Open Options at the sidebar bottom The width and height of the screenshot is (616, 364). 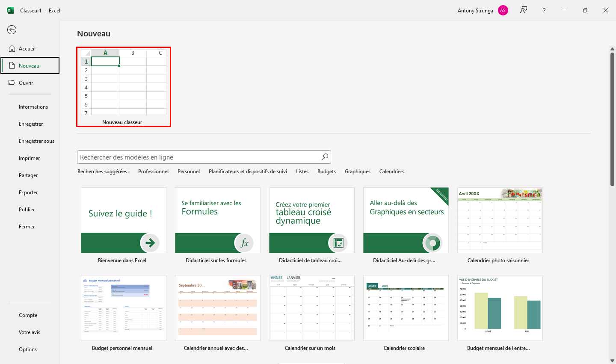point(28,349)
